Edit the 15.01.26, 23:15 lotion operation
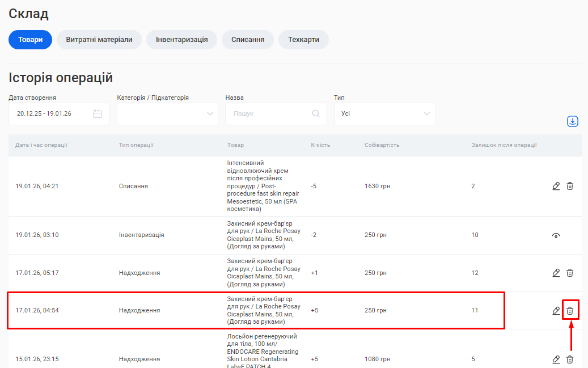588x368 pixels. [x=556, y=359]
